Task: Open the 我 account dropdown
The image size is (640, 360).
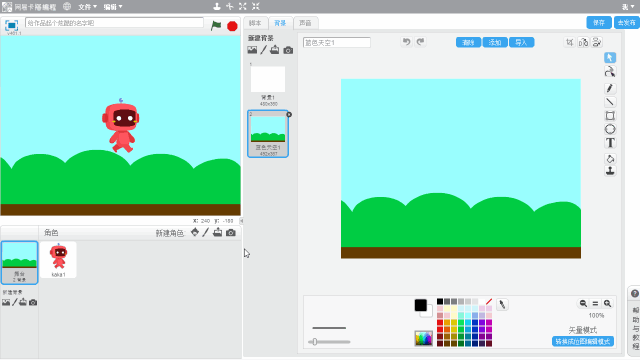Action: [628, 7]
